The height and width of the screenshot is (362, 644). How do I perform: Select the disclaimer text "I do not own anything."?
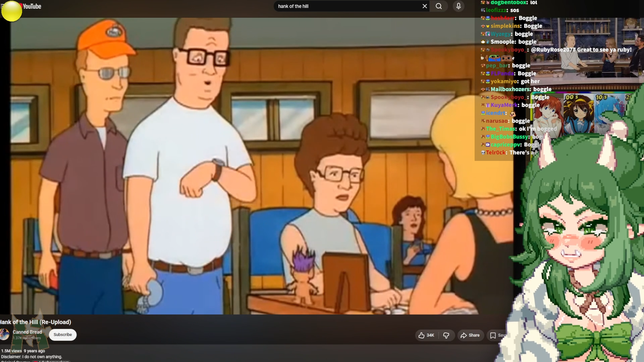pyautogui.click(x=42, y=357)
